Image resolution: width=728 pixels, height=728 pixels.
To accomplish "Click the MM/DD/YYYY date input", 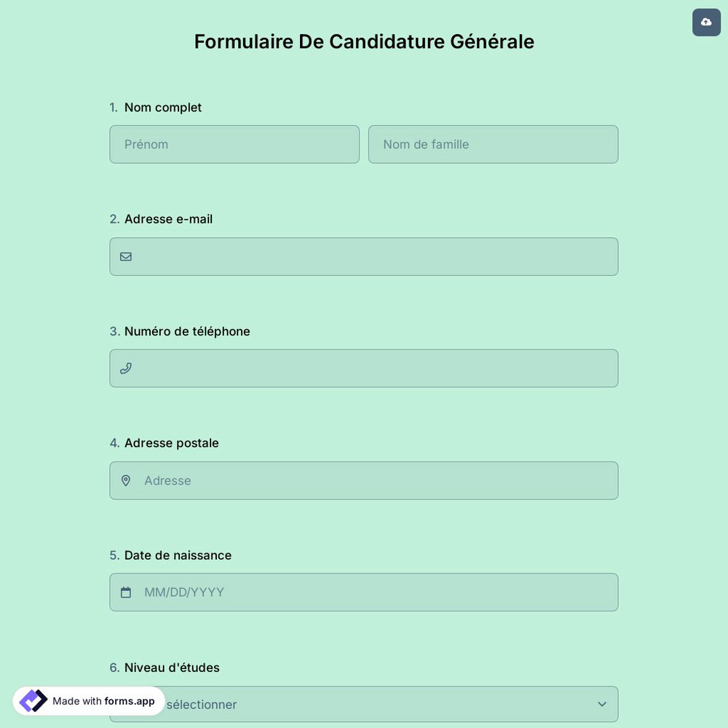I will coord(364,592).
